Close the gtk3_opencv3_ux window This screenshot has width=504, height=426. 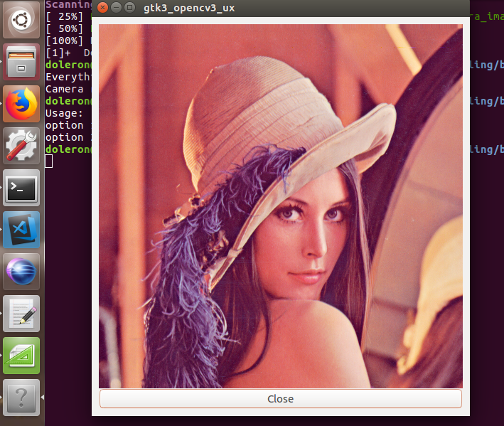click(102, 7)
